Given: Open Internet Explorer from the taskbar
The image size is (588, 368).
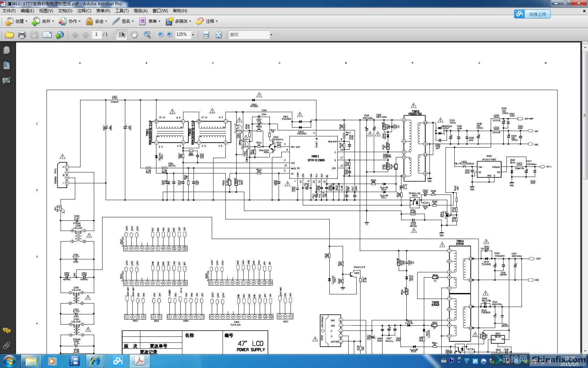Looking at the screenshot, I should pos(95,361).
